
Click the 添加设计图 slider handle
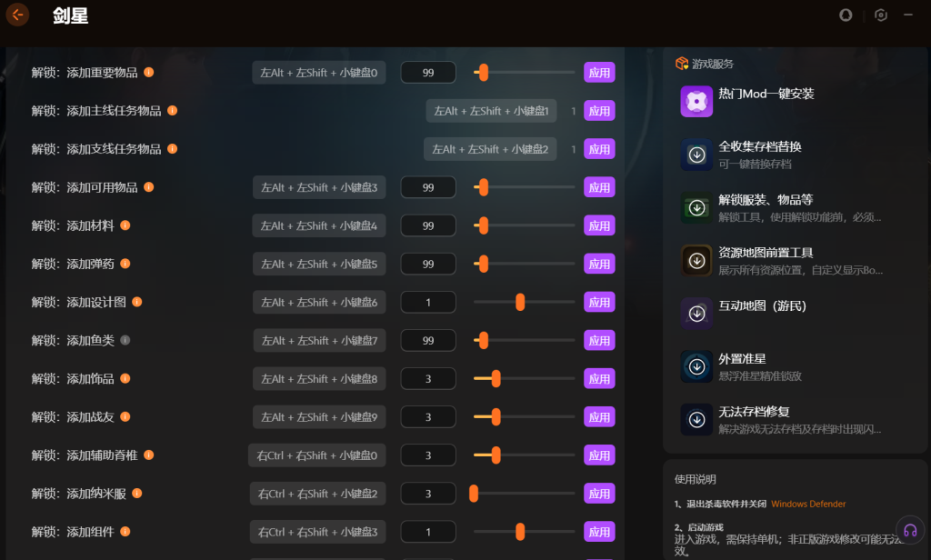[520, 302]
